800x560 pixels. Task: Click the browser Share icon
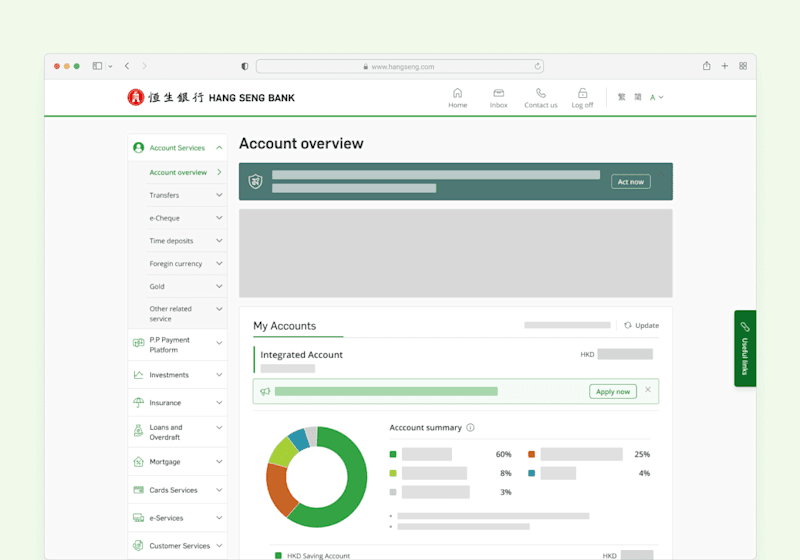pyautogui.click(x=706, y=66)
